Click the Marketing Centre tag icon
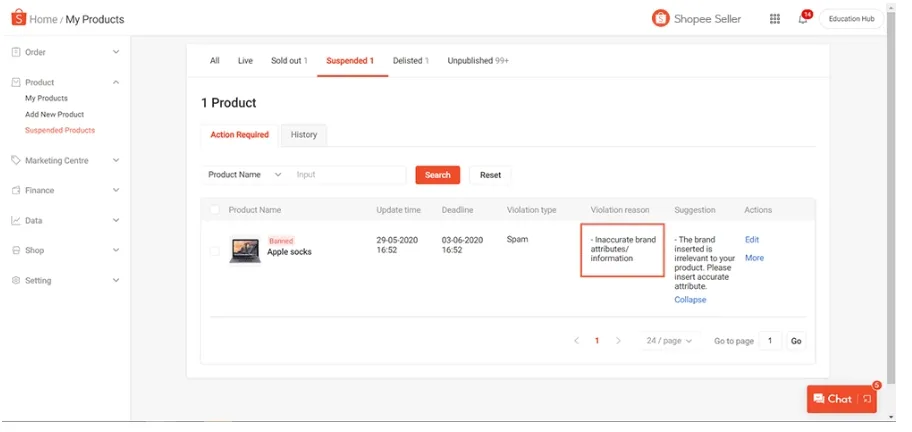 [x=16, y=160]
